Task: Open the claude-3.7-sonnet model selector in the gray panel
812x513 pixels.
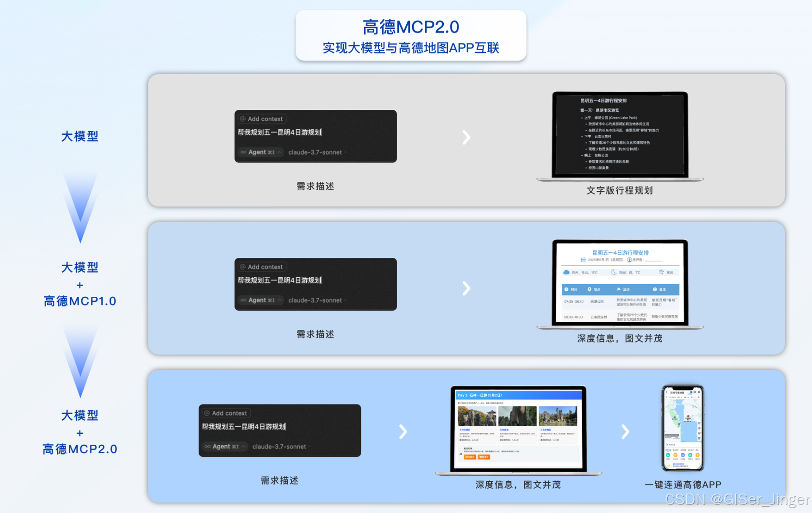Action: pyautogui.click(x=318, y=152)
